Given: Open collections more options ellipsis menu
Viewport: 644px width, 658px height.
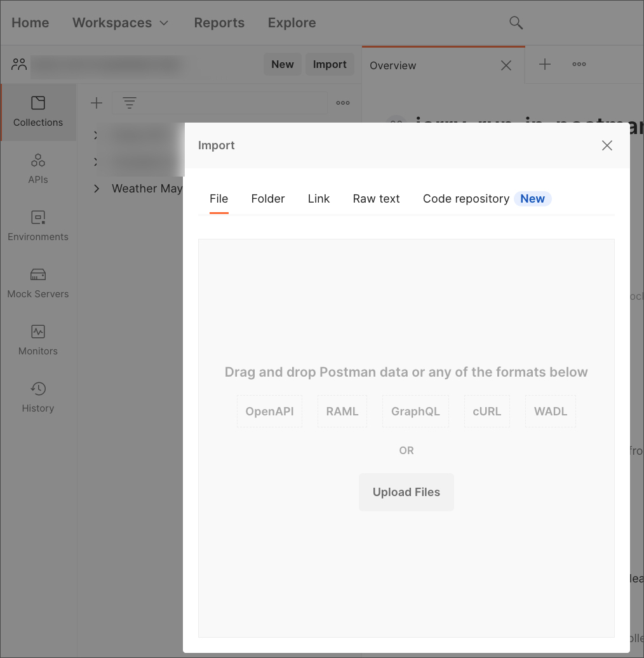Looking at the screenshot, I should [x=343, y=103].
